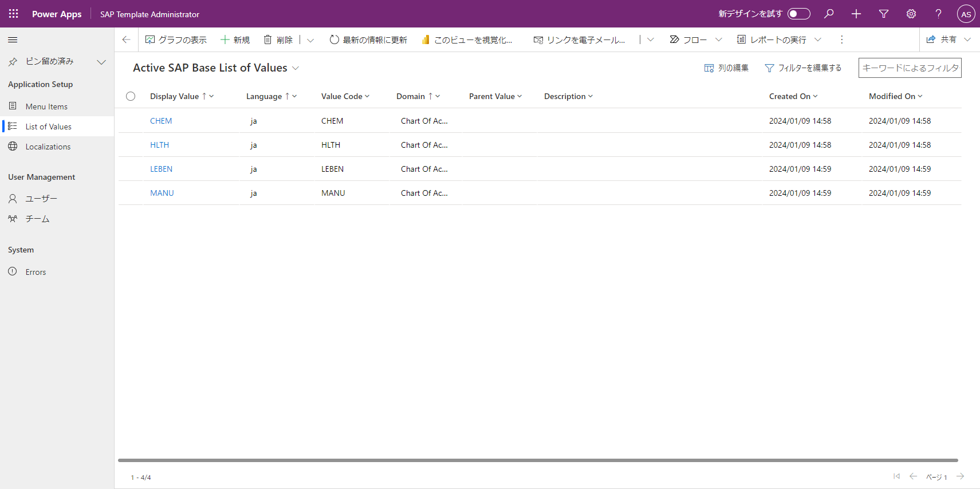This screenshot has height=489, width=980.
Task: Click the 共有 share button
Action: click(942, 40)
